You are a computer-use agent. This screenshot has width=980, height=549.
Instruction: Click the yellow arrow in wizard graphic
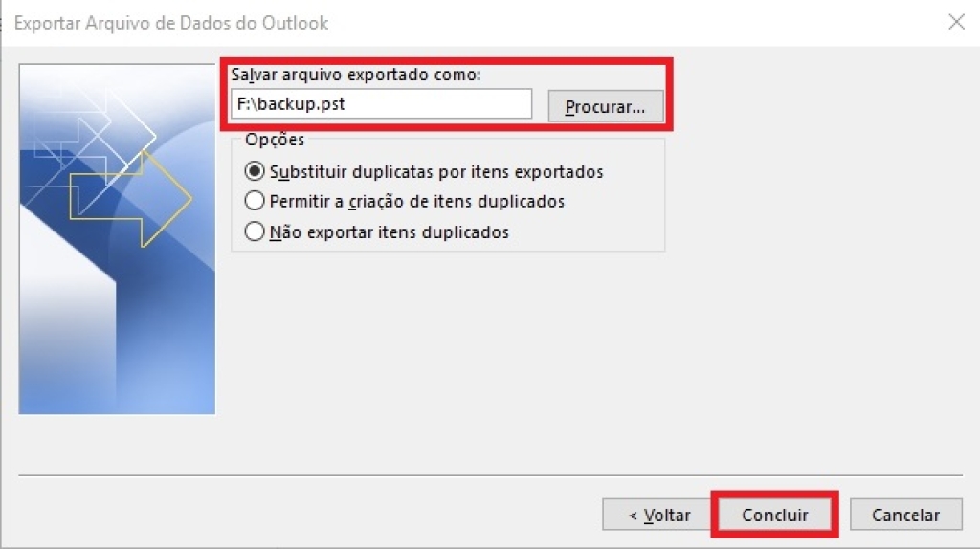click(131, 199)
